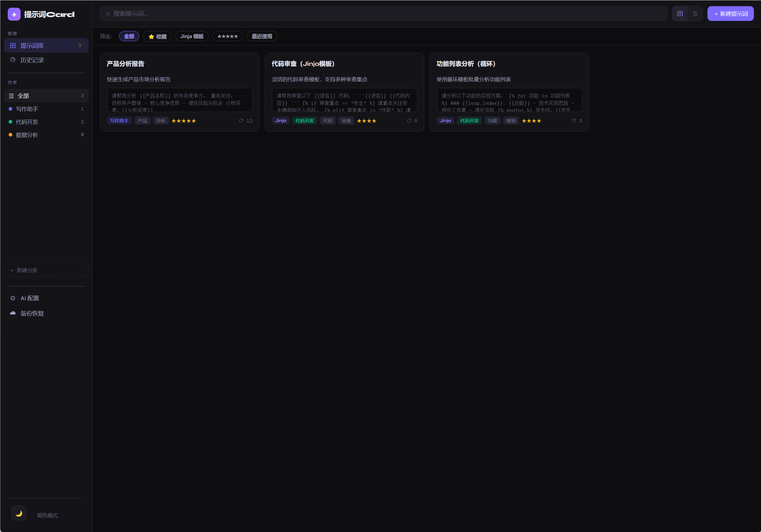Filter by 最近使用 chip
761x532 pixels.
coord(261,36)
